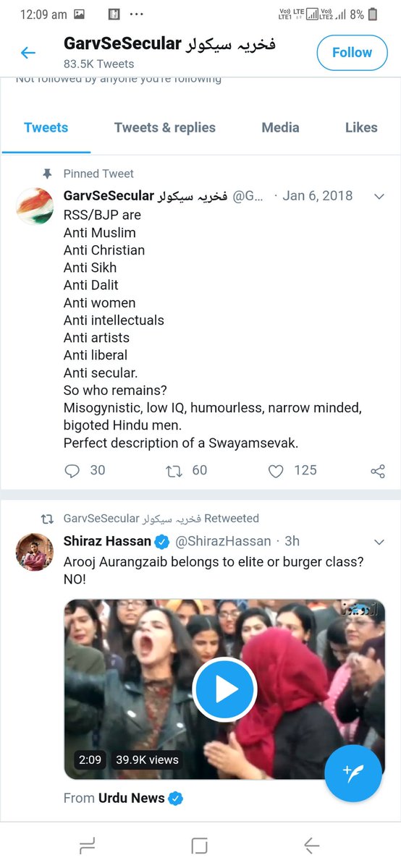Play the Urdu News video

[224, 689]
